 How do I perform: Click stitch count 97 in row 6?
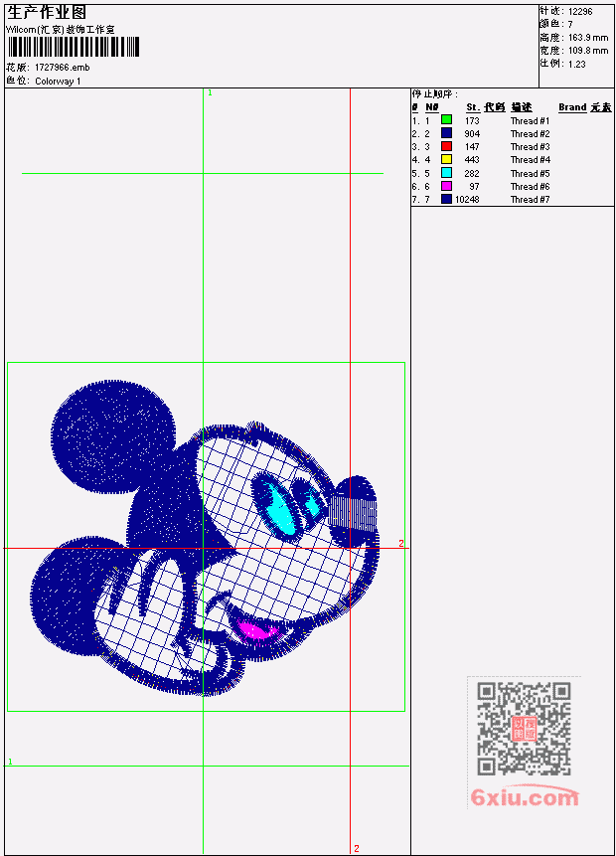tap(474, 187)
